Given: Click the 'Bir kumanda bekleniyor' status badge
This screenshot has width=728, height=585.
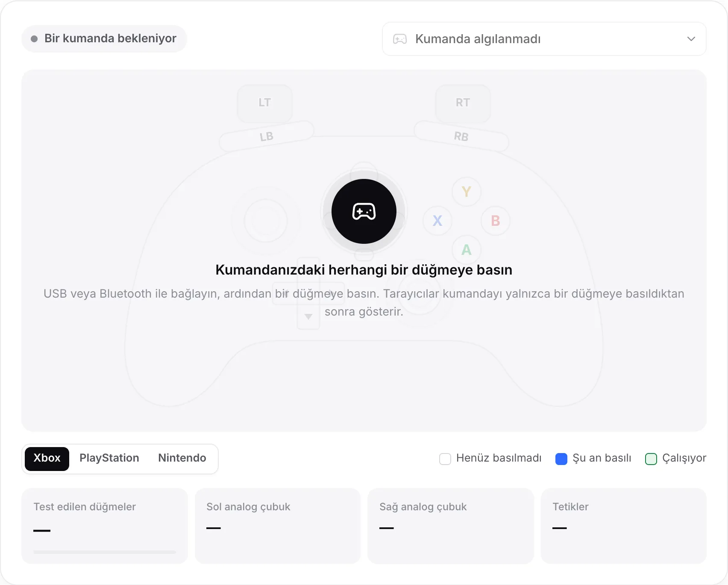Looking at the screenshot, I should tap(104, 39).
